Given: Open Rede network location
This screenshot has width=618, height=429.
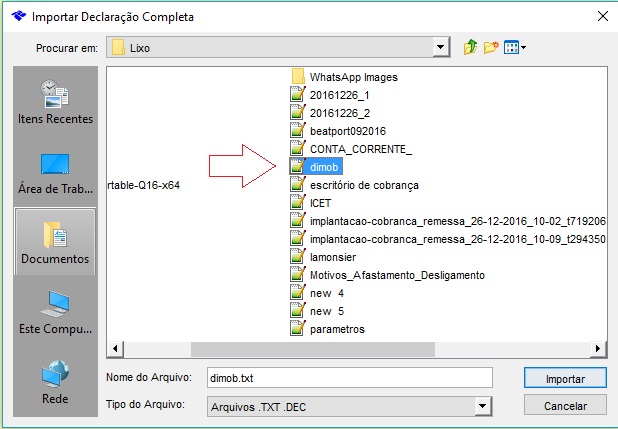Looking at the screenshot, I should click(55, 382).
